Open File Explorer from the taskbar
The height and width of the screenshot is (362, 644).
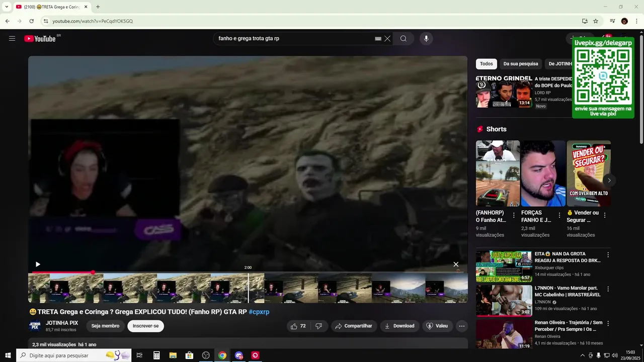tap(173, 355)
